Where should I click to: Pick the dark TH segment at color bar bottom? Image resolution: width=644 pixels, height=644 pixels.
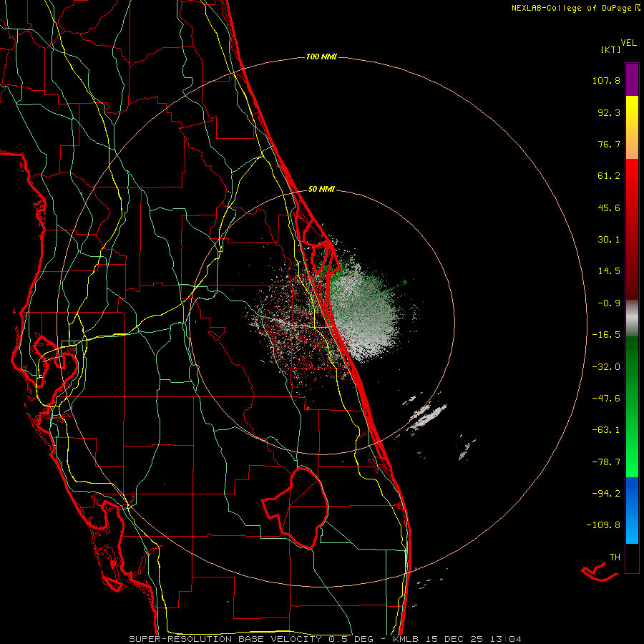click(632, 558)
